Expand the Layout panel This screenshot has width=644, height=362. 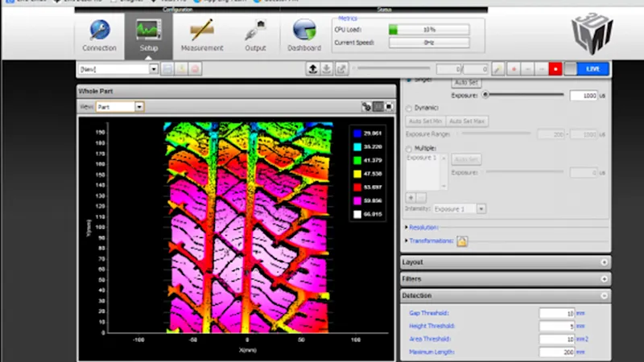[604, 262]
